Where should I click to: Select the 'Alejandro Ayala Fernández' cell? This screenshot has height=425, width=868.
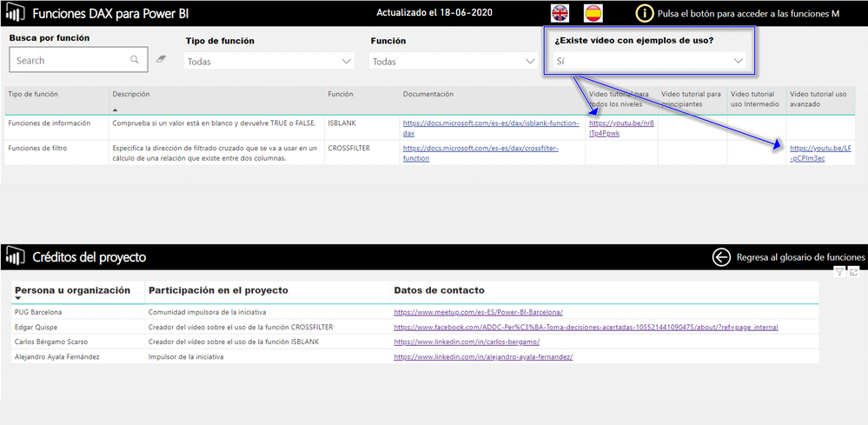(x=57, y=357)
